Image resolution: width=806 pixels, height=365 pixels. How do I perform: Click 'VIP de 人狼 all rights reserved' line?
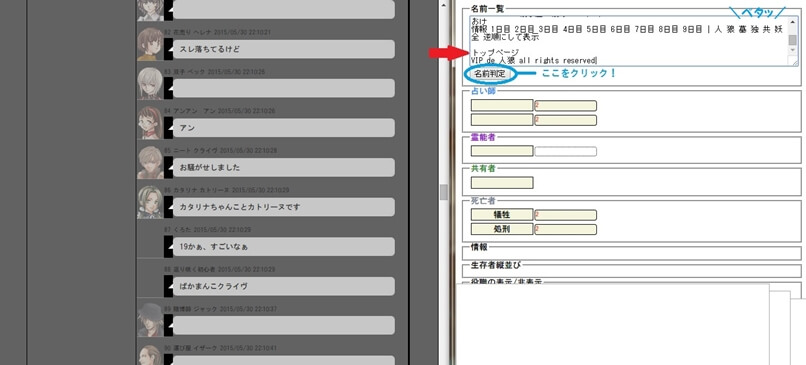[534, 60]
